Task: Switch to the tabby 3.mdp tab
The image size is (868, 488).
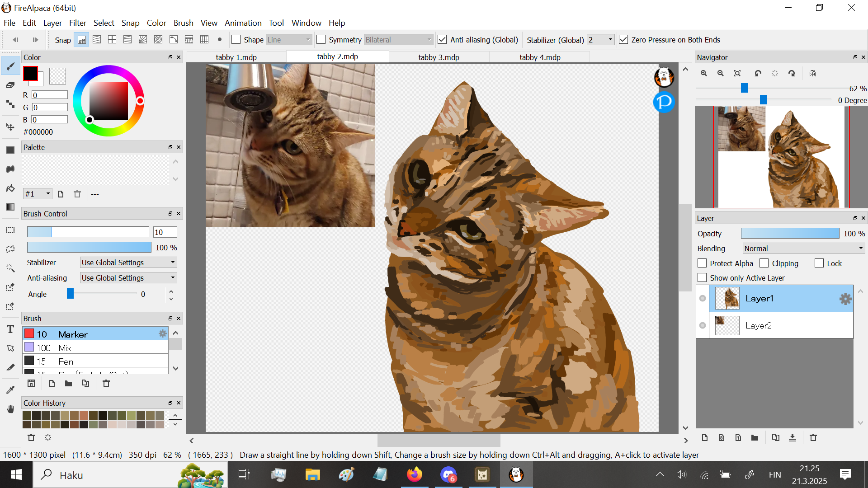Action: coord(439,57)
